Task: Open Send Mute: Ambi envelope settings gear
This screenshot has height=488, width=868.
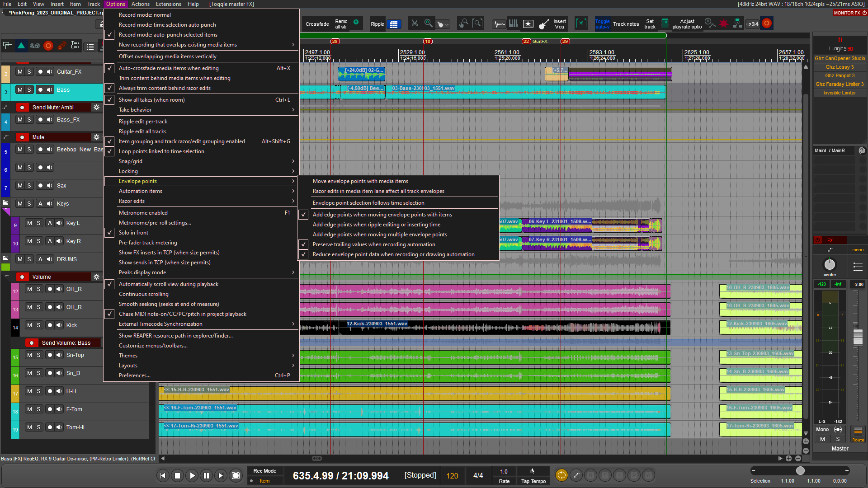Action: (x=96, y=108)
